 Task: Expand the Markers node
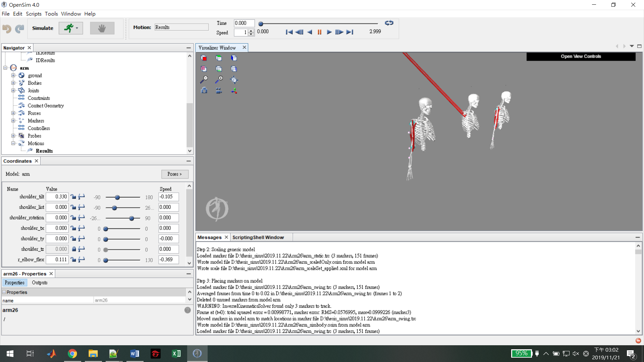click(13, 121)
